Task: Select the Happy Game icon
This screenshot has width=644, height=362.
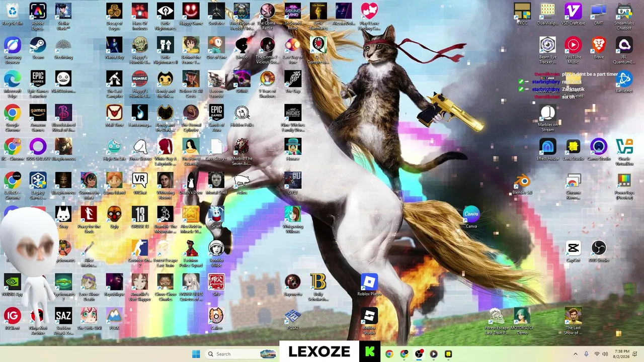Action: [x=191, y=15]
